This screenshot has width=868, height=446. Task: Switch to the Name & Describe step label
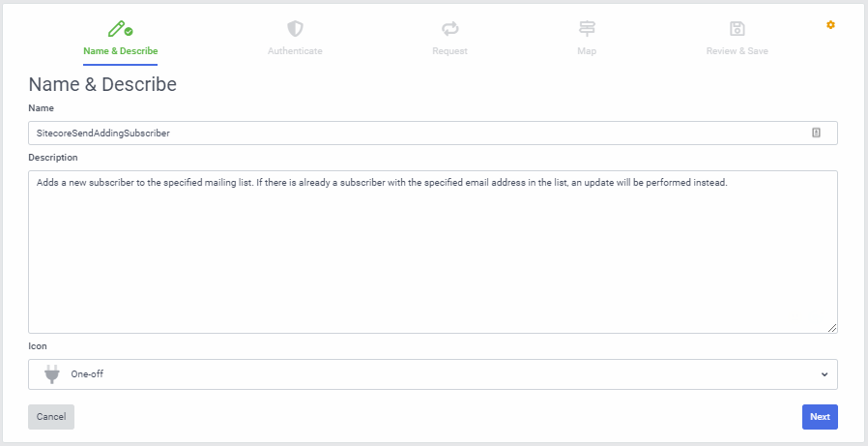(121, 50)
